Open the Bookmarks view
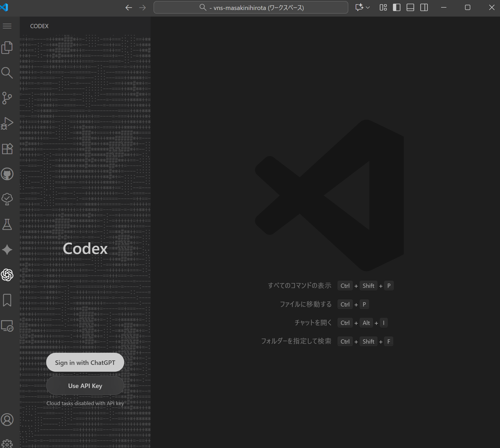500x448 pixels. point(7,300)
